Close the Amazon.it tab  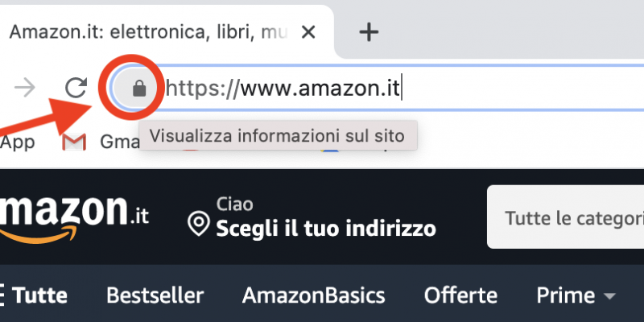(308, 32)
